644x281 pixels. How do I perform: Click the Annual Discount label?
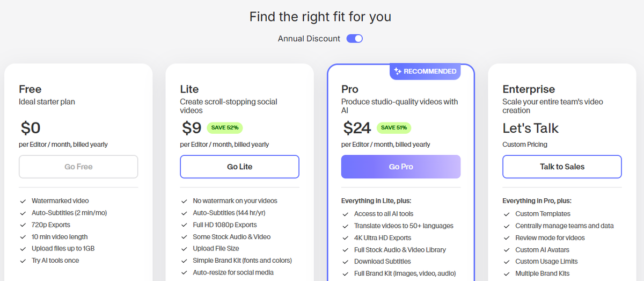click(x=309, y=39)
